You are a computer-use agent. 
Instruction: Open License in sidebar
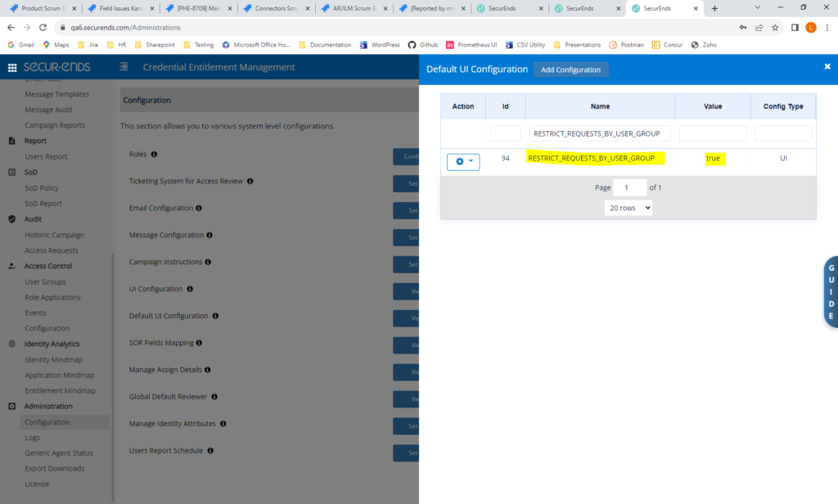(x=37, y=484)
